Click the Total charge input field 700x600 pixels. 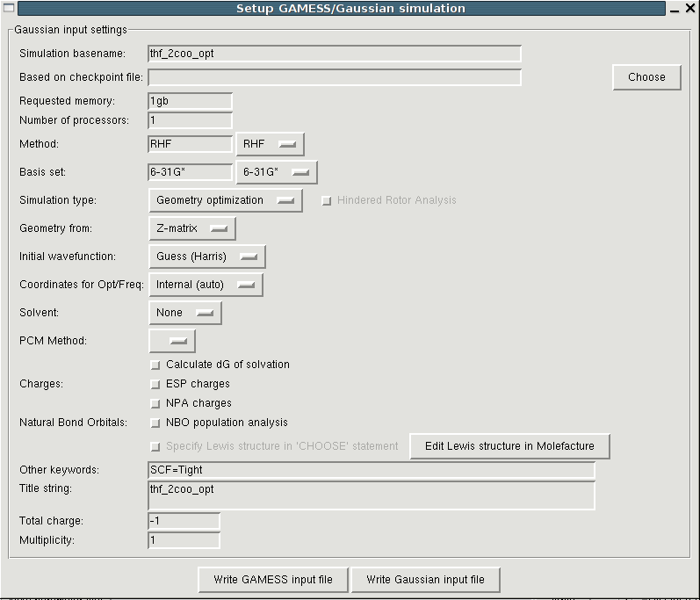coord(184,521)
